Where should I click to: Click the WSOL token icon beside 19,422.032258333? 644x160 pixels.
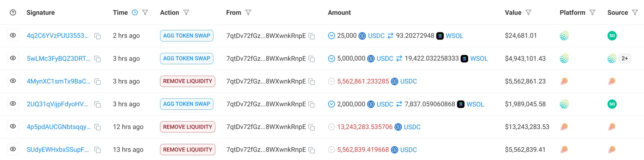(464, 59)
